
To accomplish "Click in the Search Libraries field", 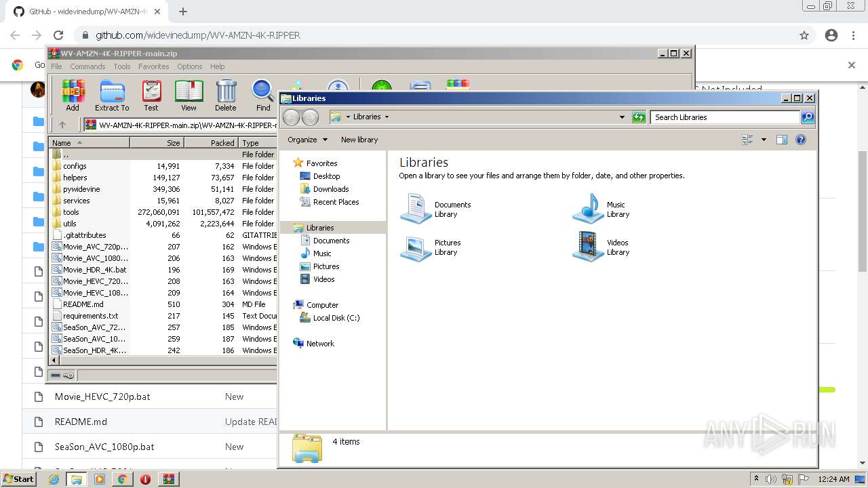I will pos(725,117).
